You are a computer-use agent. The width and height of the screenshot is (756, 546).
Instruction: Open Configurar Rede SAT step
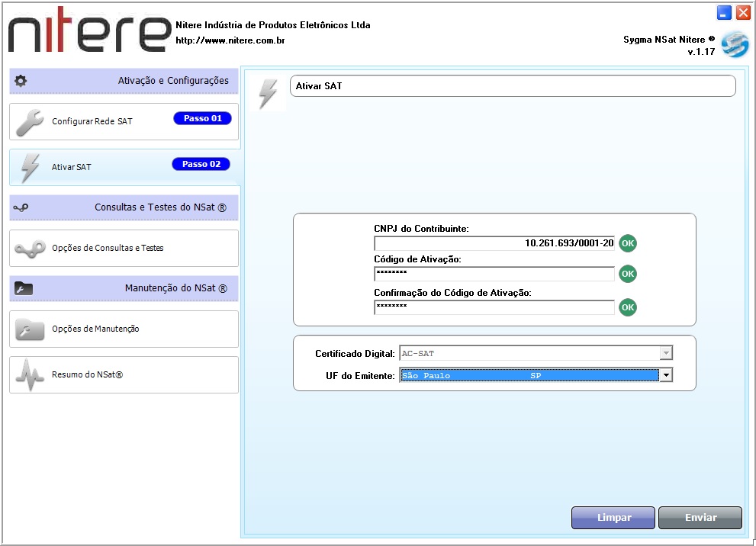(x=124, y=121)
